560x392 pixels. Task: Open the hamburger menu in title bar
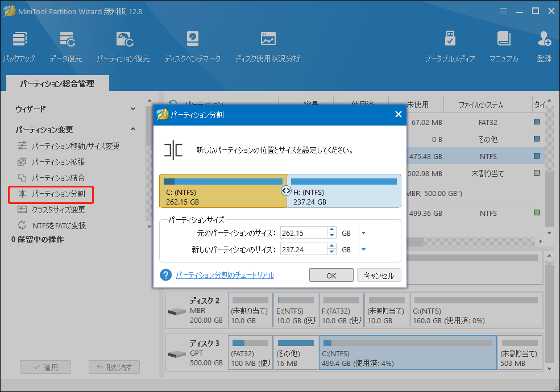pyautogui.click(x=504, y=11)
